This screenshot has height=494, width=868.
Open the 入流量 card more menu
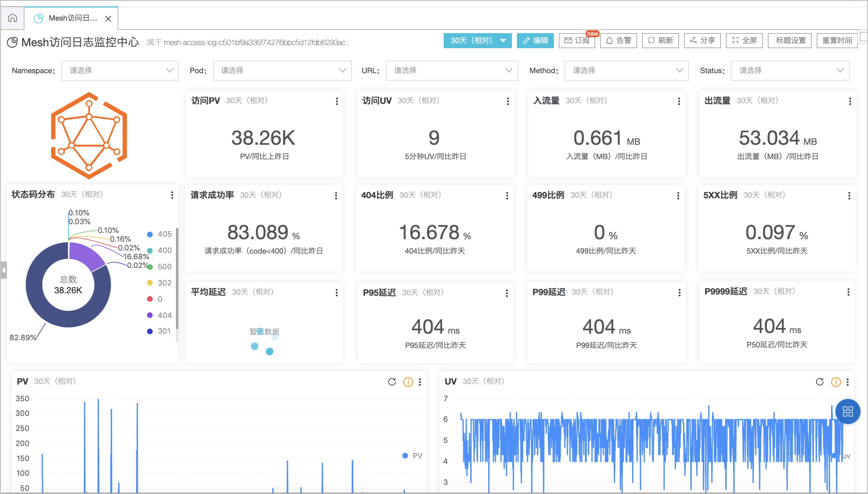(x=679, y=101)
